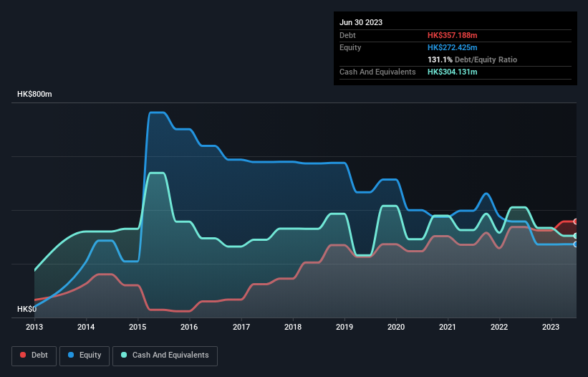Viewport: 588px width, 377px height.
Task: Click the red Debt legend dot
Action: tap(23, 355)
